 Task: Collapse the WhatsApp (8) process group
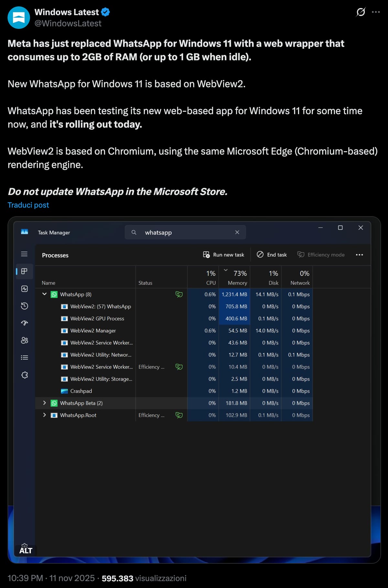pos(45,294)
